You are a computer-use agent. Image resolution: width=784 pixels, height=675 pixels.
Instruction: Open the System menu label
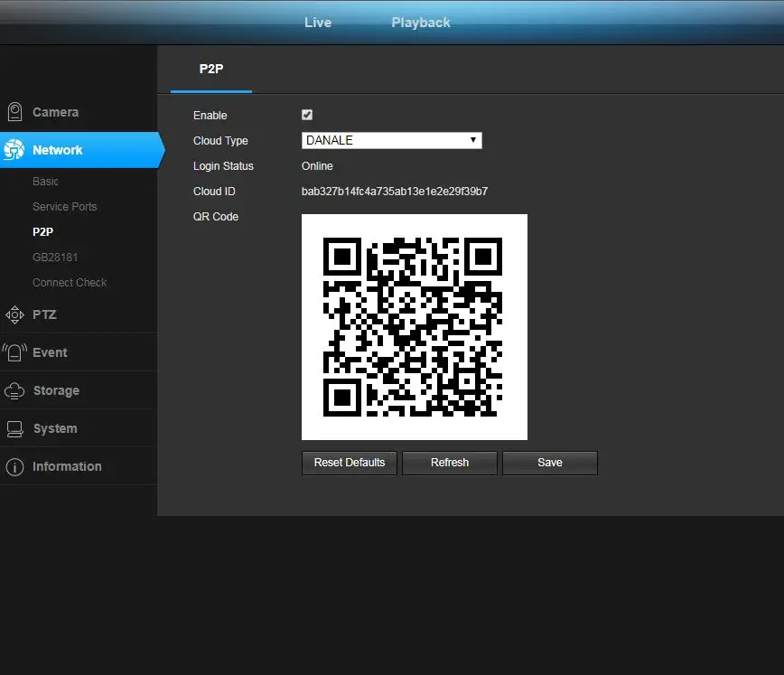coord(55,429)
